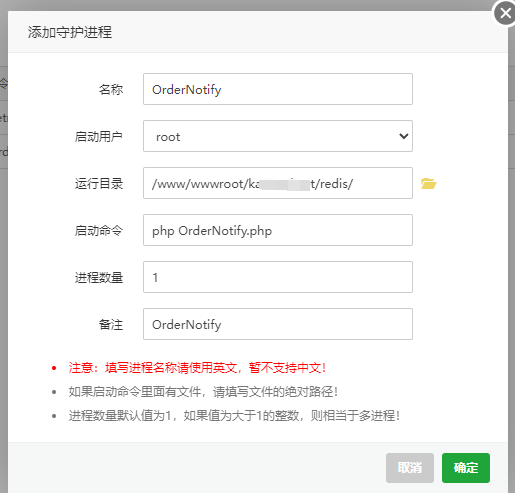Click the 进程数量 field showing 1
The height and width of the screenshot is (493, 515).
(x=278, y=277)
